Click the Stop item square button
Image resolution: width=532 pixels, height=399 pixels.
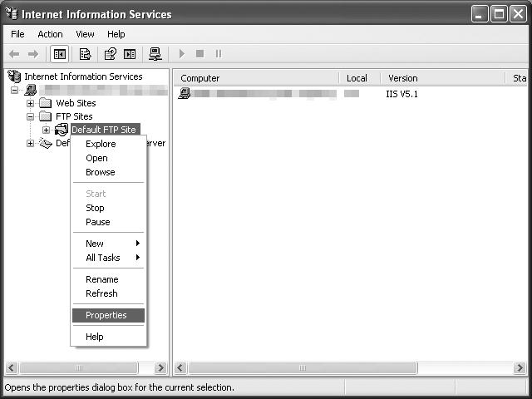tap(200, 53)
